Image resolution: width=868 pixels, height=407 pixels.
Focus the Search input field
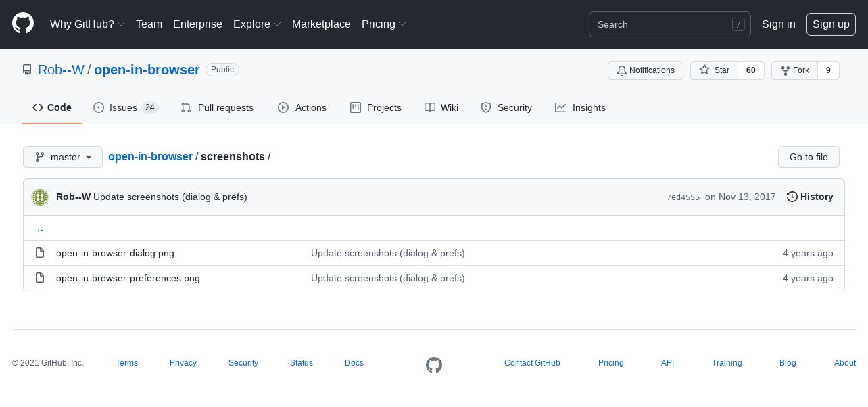pyautogui.click(x=670, y=24)
